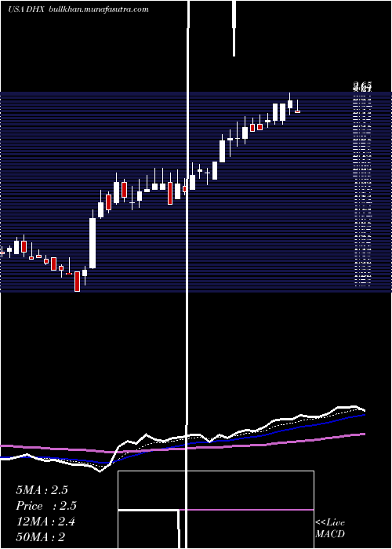Select the "5MA : 2.5" readout
The image size is (392, 549).
[x=42, y=490]
